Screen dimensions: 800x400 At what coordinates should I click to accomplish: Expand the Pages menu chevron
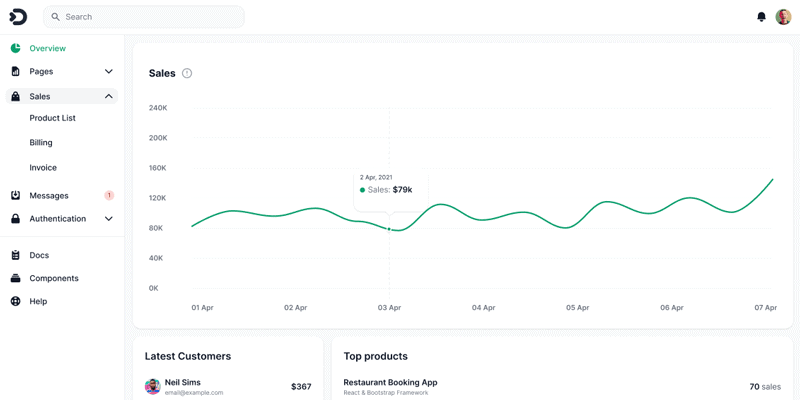(x=109, y=72)
